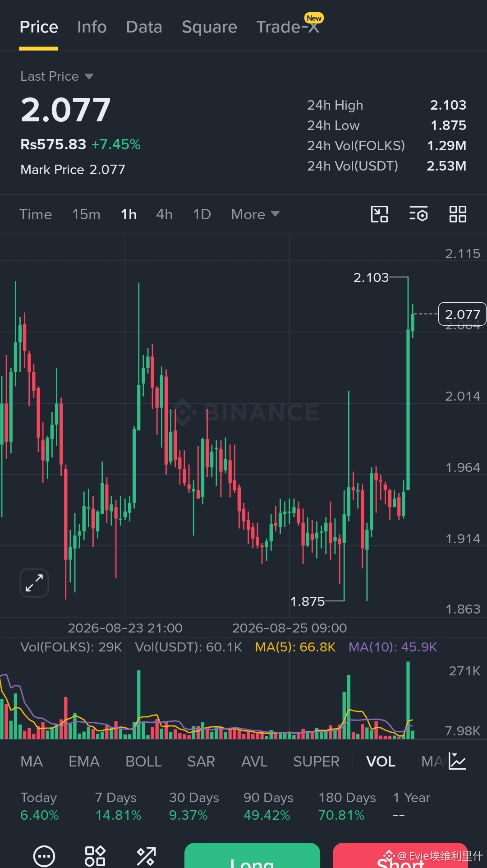487x868 pixels.
Task: Toggle the AVL indicator
Action: pyautogui.click(x=254, y=762)
